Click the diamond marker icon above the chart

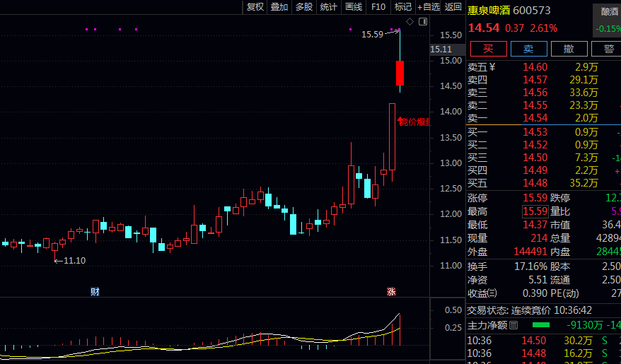[x=410, y=21]
